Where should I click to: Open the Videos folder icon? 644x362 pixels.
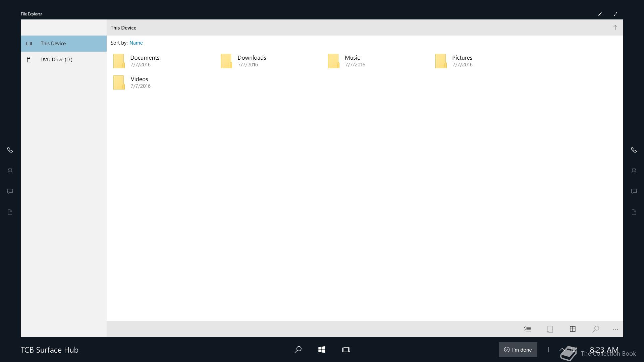(x=119, y=82)
